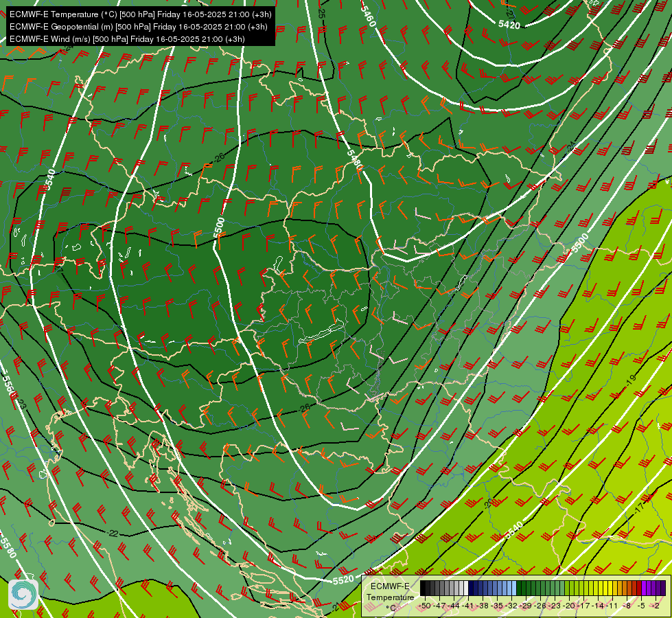
Task: Click the swirl logo icon at bottom-left
Action: [23, 594]
